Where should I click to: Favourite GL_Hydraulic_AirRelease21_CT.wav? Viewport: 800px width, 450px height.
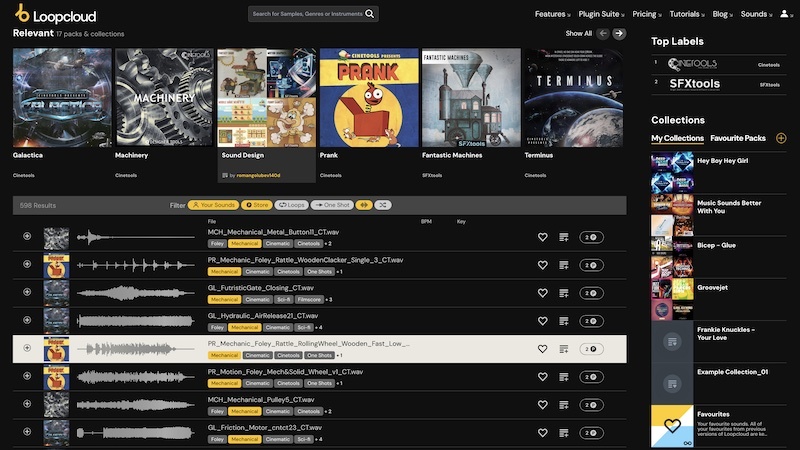pos(542,321)
